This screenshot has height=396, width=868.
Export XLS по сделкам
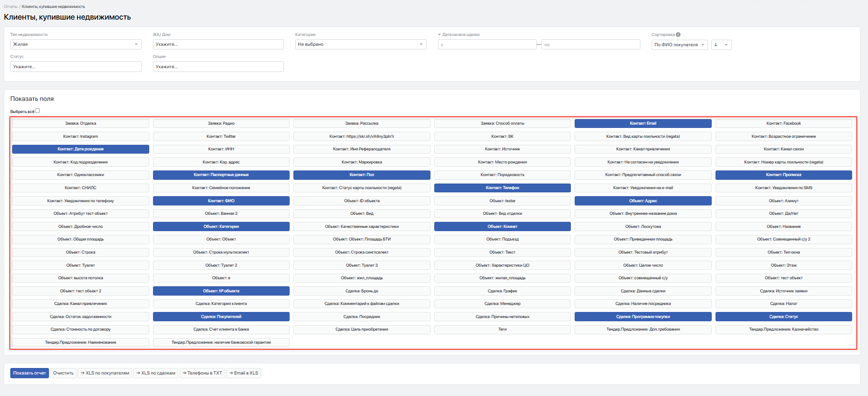tap(156, 373)
